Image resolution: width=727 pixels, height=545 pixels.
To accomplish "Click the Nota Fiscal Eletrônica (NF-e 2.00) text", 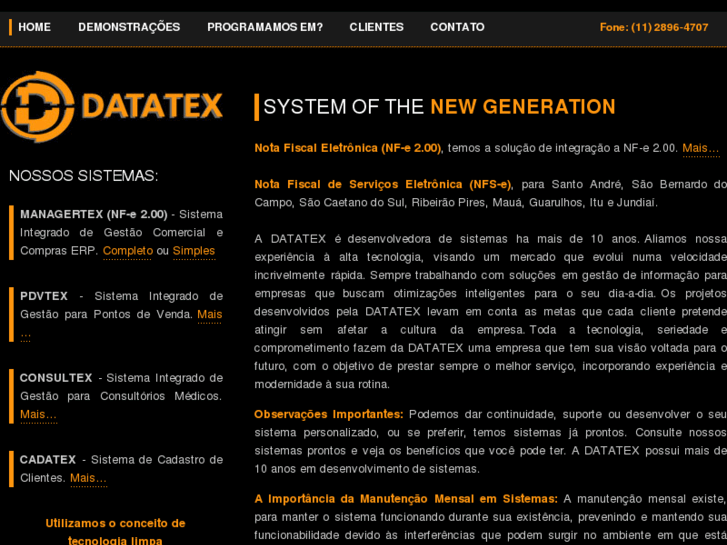I will point(348,148).
